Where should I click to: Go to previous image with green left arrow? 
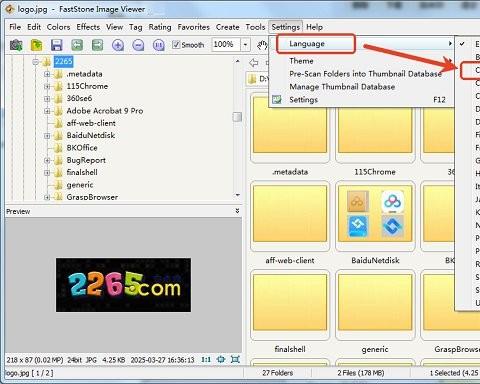(77, 45)
